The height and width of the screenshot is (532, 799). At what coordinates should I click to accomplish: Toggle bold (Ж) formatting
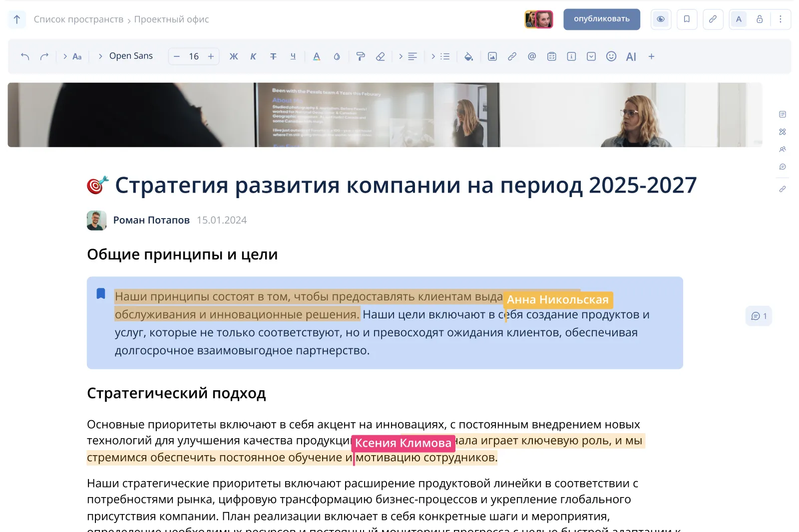233,56
